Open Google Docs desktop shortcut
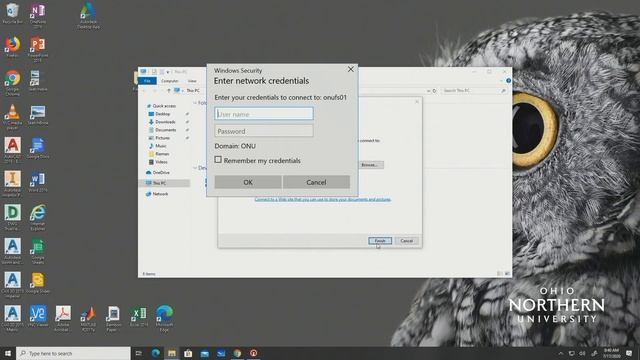640x360 pixels. tap(38, 148)
